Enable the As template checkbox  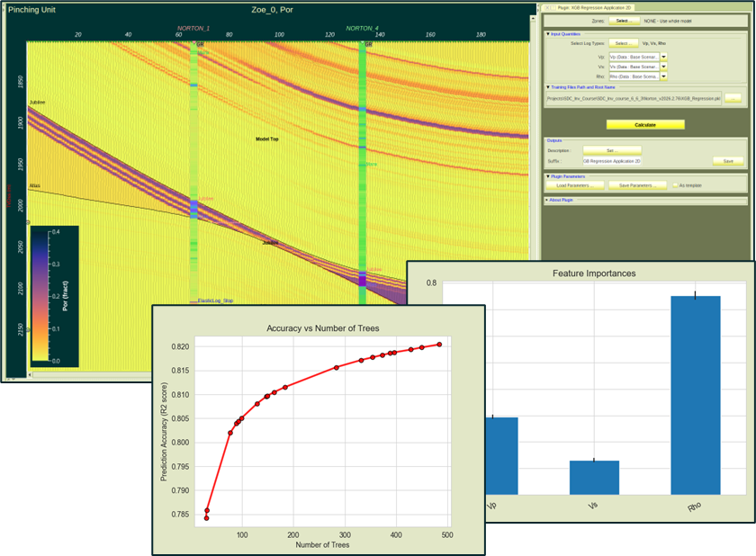tap(675, 185)
